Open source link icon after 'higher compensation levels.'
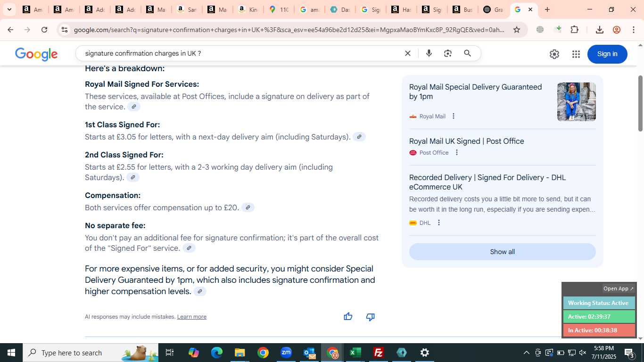This screenshot has height=362, width=644. [200, 291]
